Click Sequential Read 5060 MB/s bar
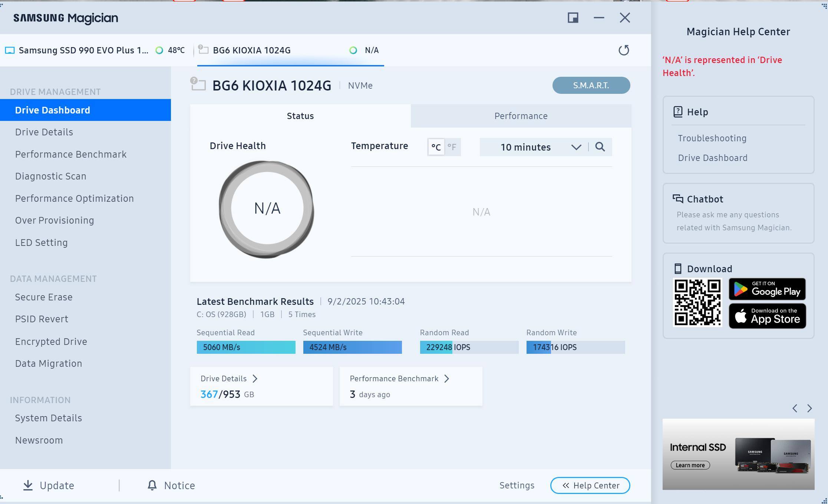 tap(246, 347)
